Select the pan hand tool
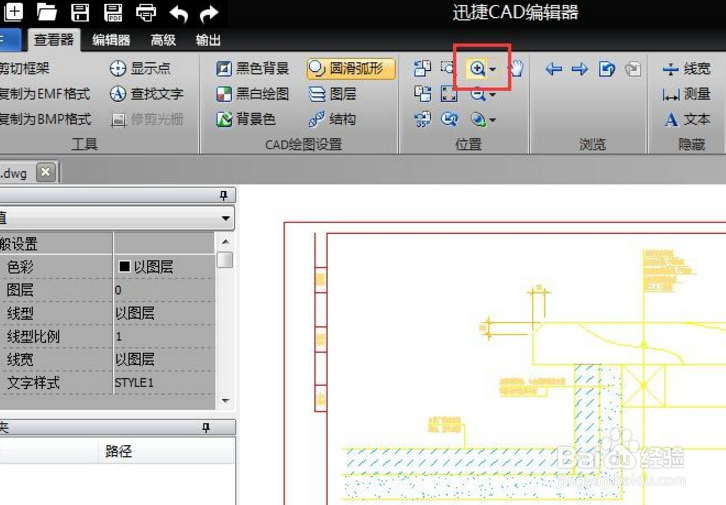 (x=517, y=69)
